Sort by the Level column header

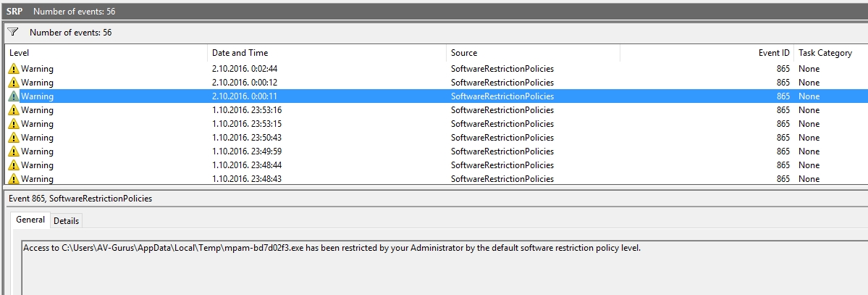coord(106,53)
